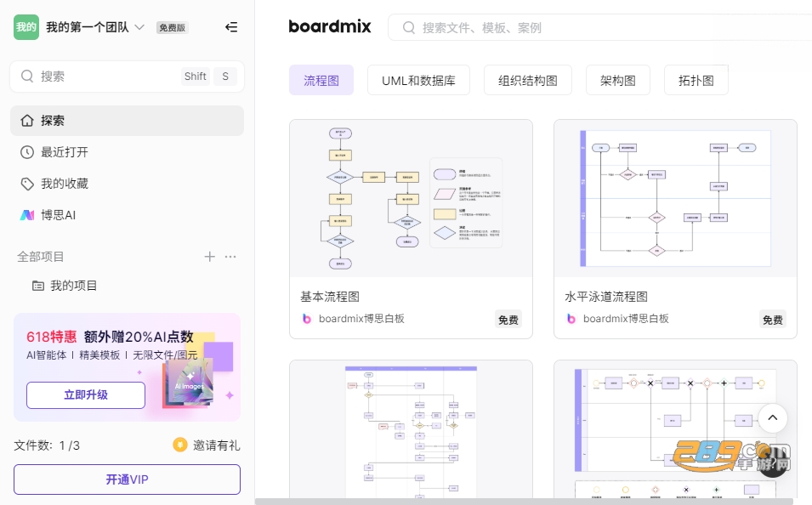Click the clock icon beside 最近打开

27,152
